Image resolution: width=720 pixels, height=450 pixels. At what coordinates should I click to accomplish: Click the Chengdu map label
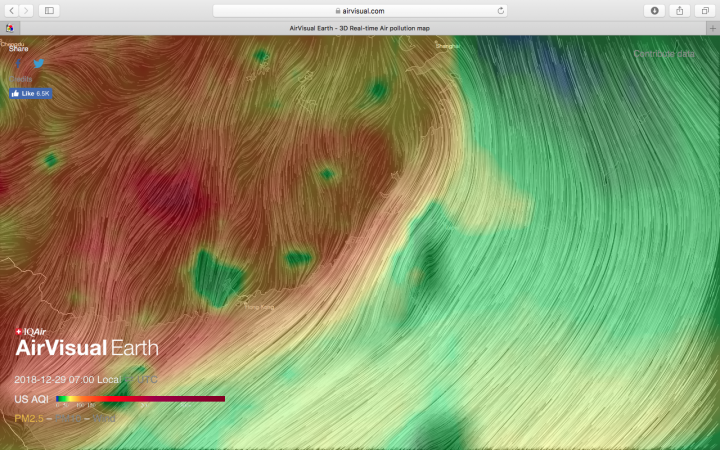click(x=12, y=44)
